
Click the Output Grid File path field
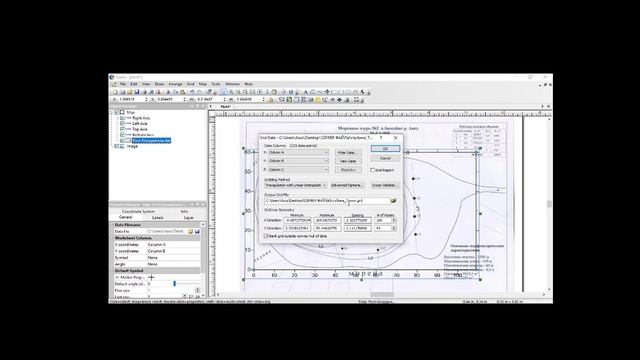(327, 201)
